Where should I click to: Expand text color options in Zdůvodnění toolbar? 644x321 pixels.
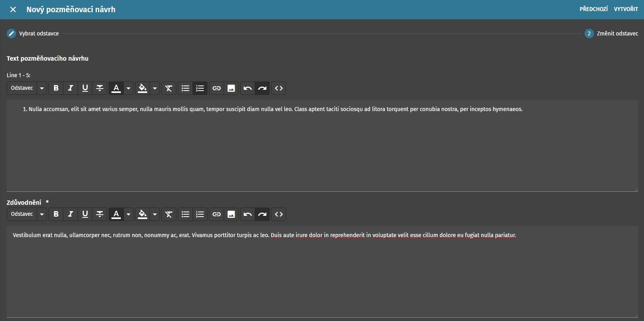[x=128, y=214]
